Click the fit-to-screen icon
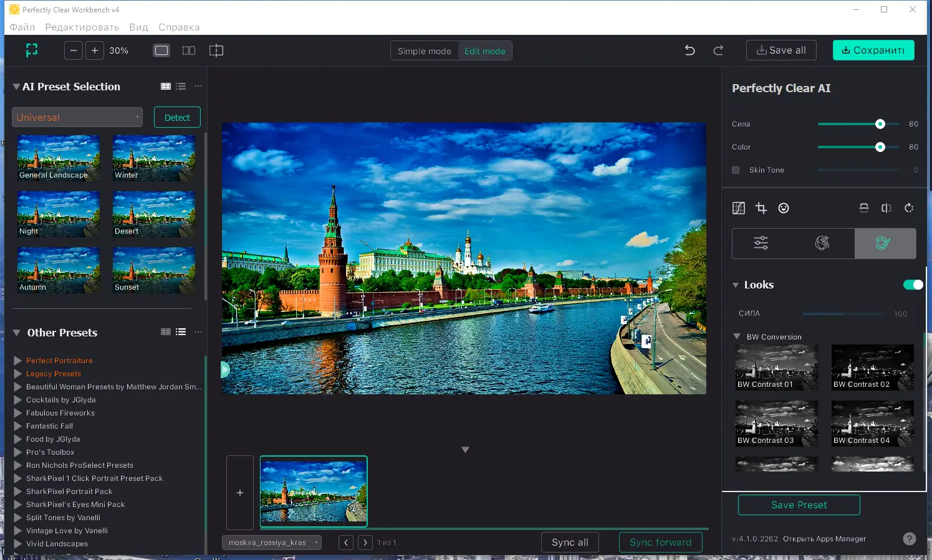 pos(32,50)
